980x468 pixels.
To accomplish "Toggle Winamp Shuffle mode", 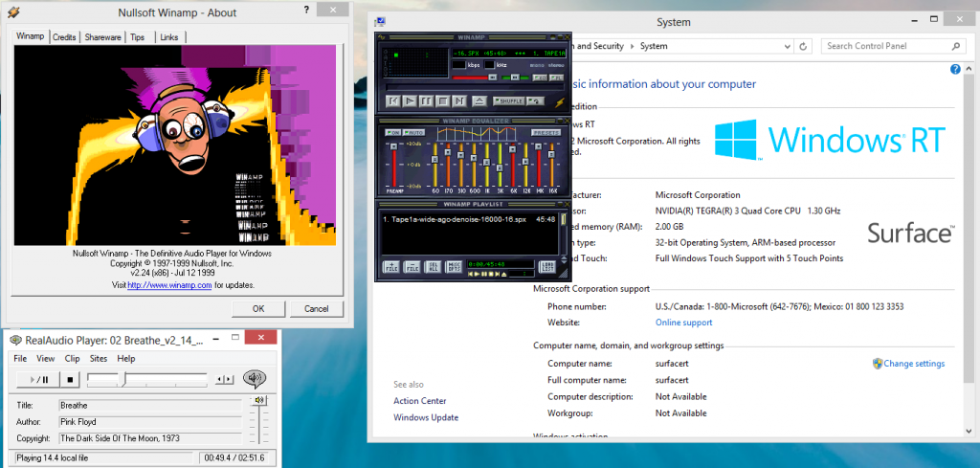I will point(509,100).
